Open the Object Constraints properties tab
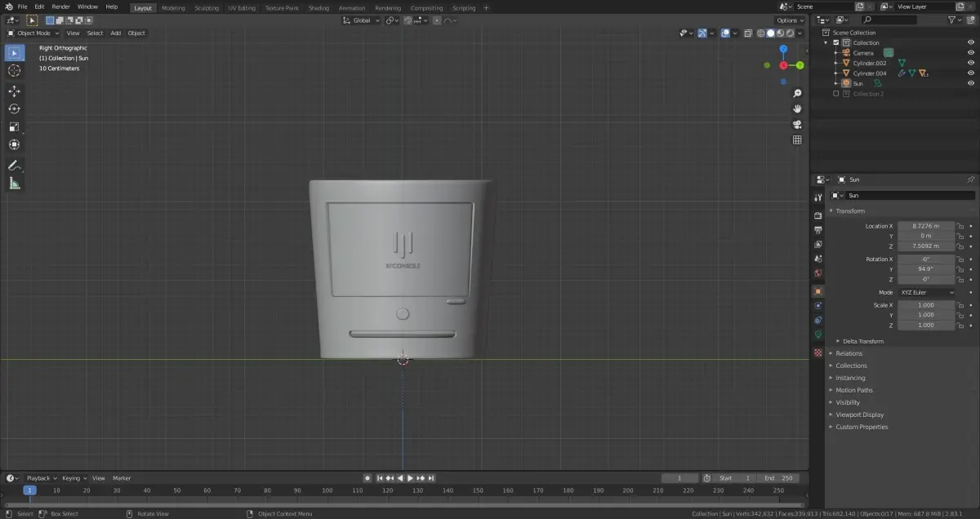980x519 pixels. (817, 320)
